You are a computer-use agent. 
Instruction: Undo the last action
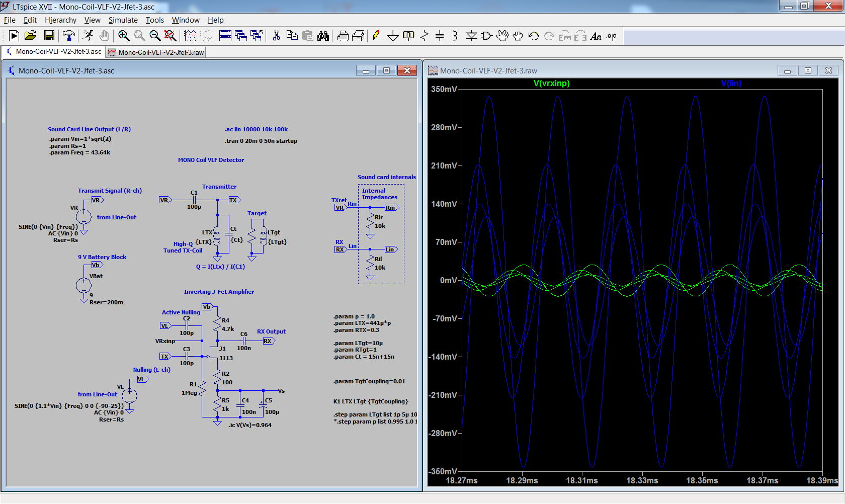click(x=533, y=36)
